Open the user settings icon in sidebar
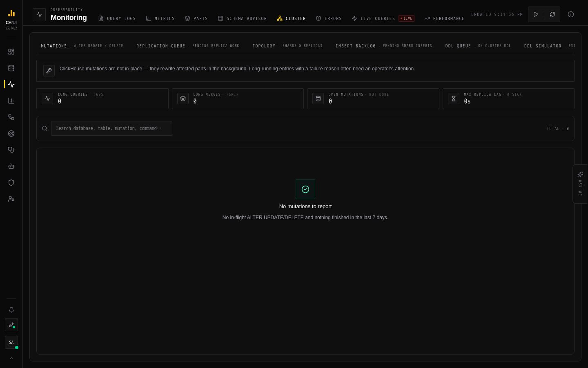588x368 pixels. [11, 199]
